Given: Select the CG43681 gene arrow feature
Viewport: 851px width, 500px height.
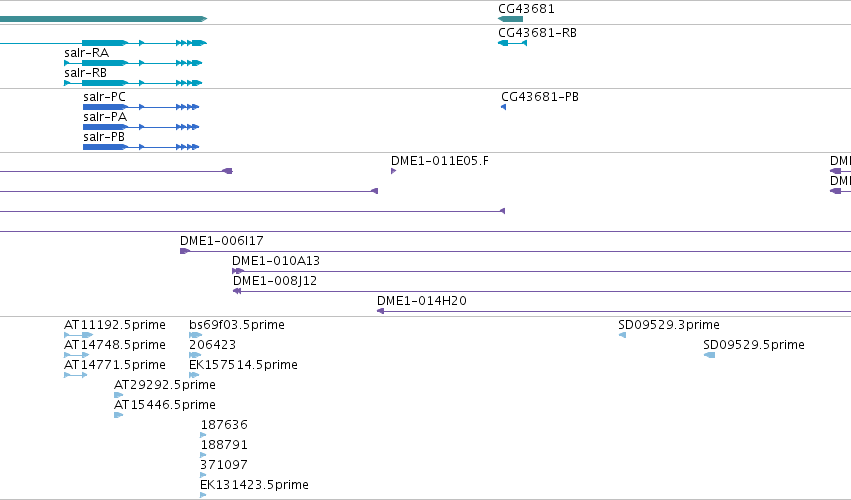Looking at the screenshot, I should [510, 19].
